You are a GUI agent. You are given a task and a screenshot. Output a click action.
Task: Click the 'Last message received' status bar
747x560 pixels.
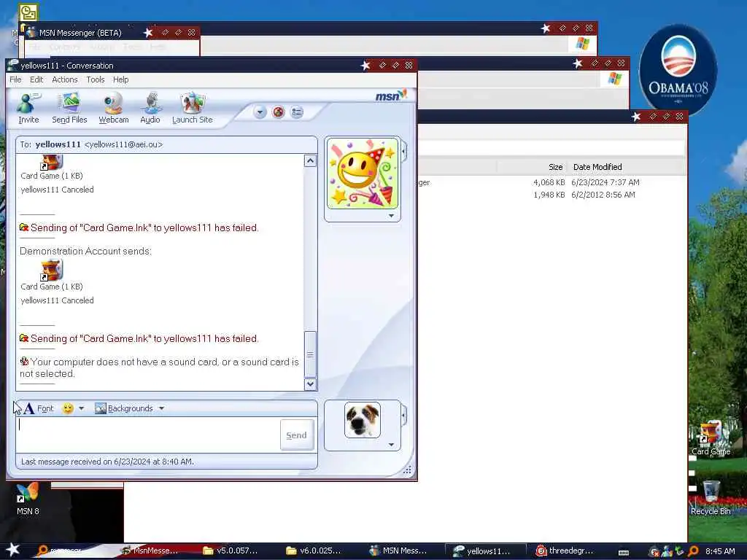[x=167, y=462]
